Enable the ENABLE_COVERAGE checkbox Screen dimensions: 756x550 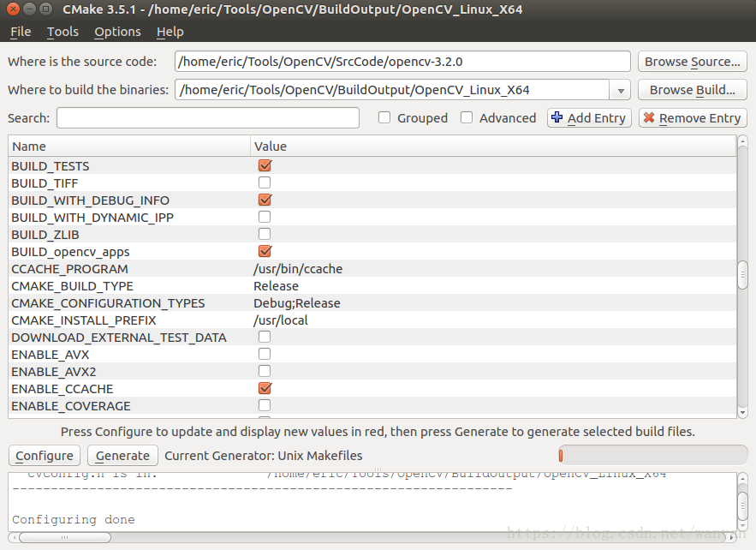[265, 405]
